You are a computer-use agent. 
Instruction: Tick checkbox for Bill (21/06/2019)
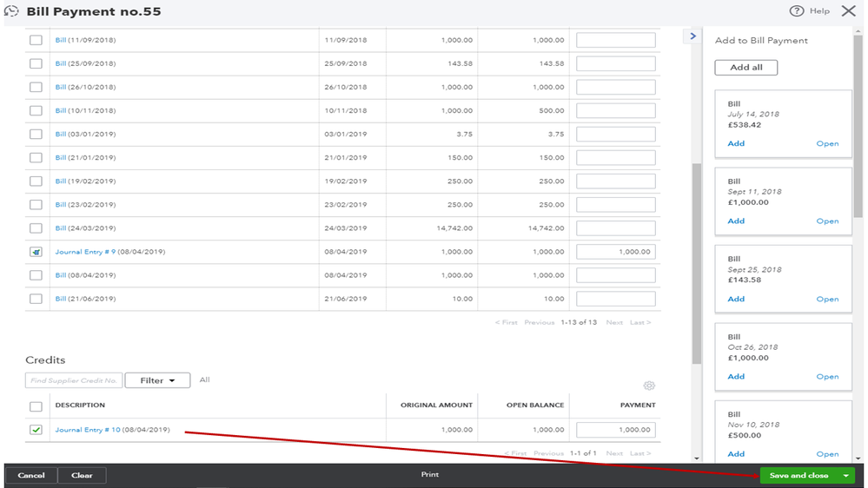coord(36,299)
